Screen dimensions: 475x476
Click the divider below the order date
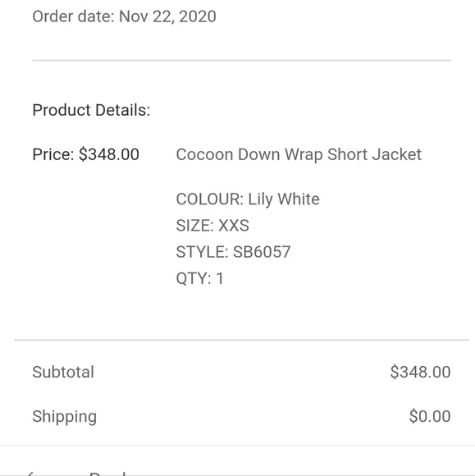pos(241,60)
